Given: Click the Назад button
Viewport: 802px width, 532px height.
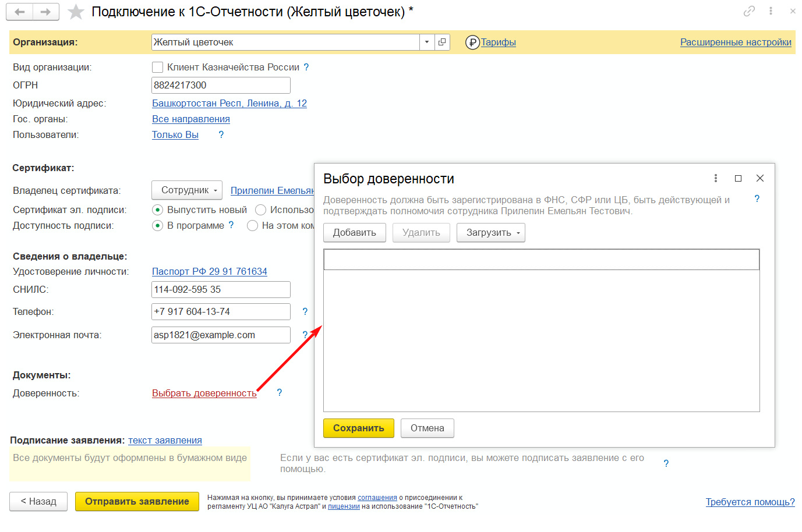Looking at the screenshot, I should 38,502.
